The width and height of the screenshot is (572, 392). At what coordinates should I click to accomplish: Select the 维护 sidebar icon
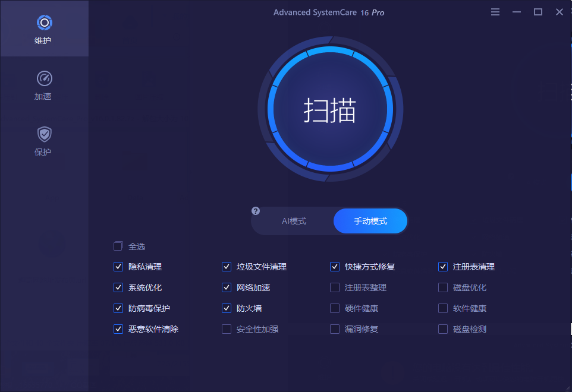tap(44, 28)
